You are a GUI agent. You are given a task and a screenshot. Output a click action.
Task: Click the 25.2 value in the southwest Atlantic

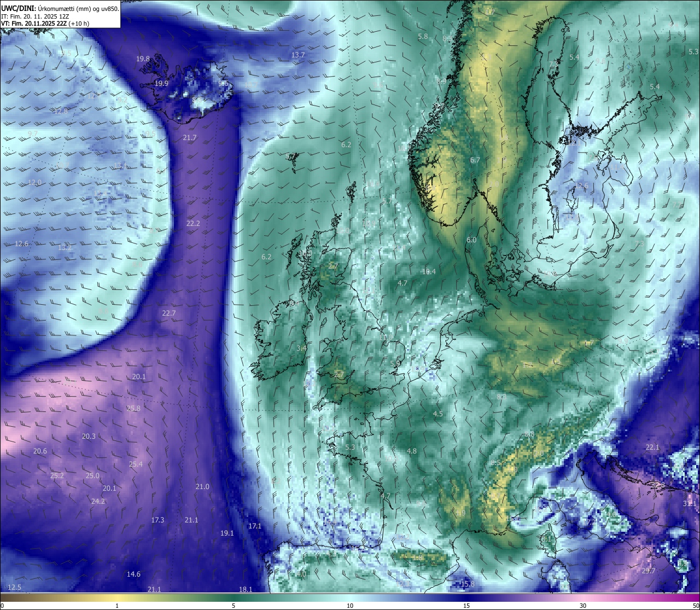[x=57, y=476]
